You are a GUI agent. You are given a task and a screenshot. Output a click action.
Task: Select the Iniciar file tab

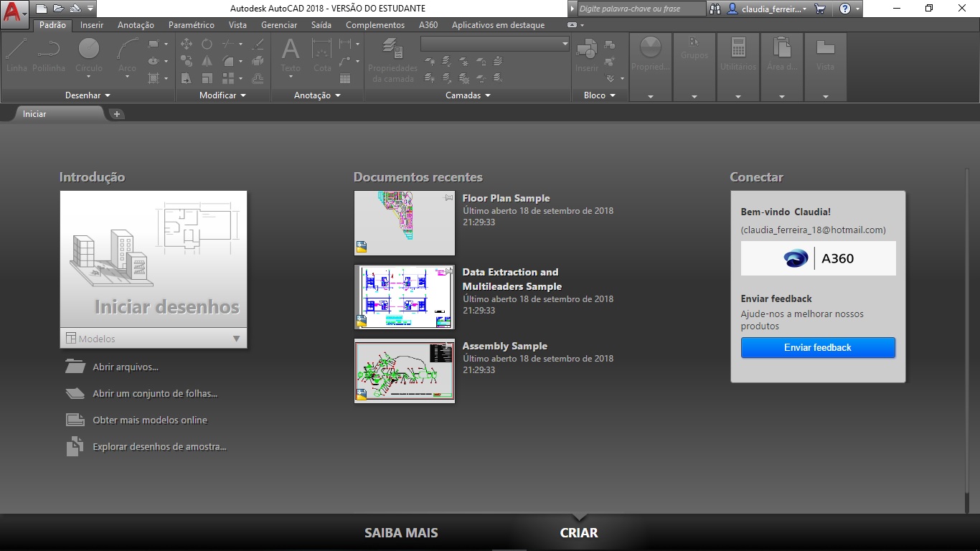tap(60, 114)
